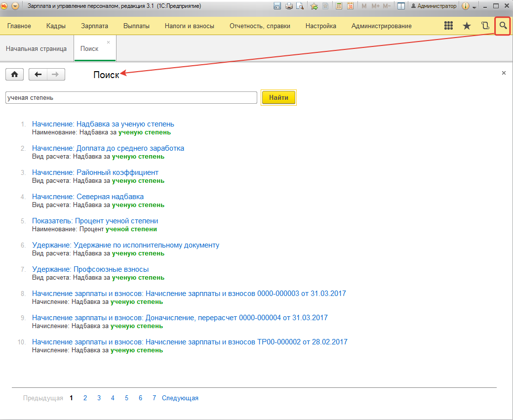Click the search magnifier icon top right
The height and width of the screenshot is (420, 513).
(x=503, y=26)
